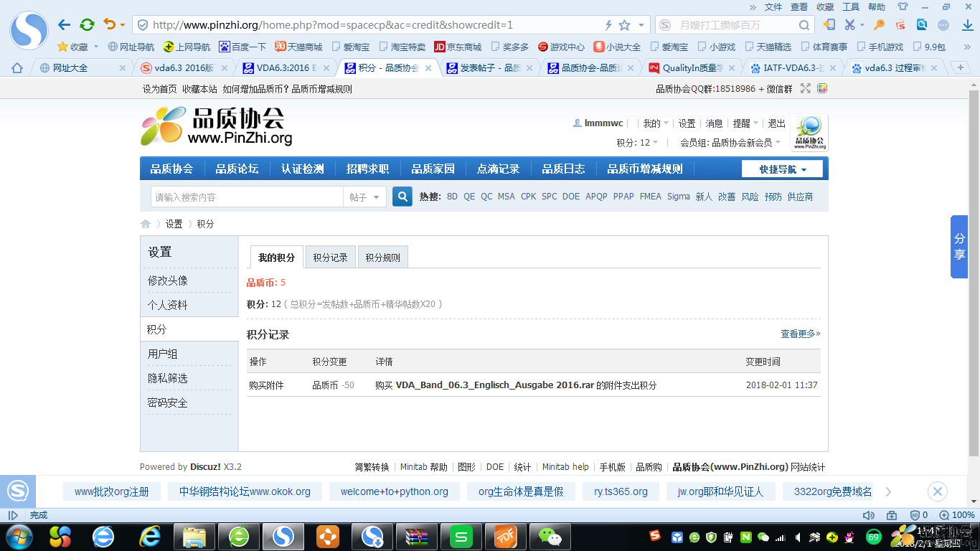Expand the 帖子 search type dropdown

tap(365, 197)
